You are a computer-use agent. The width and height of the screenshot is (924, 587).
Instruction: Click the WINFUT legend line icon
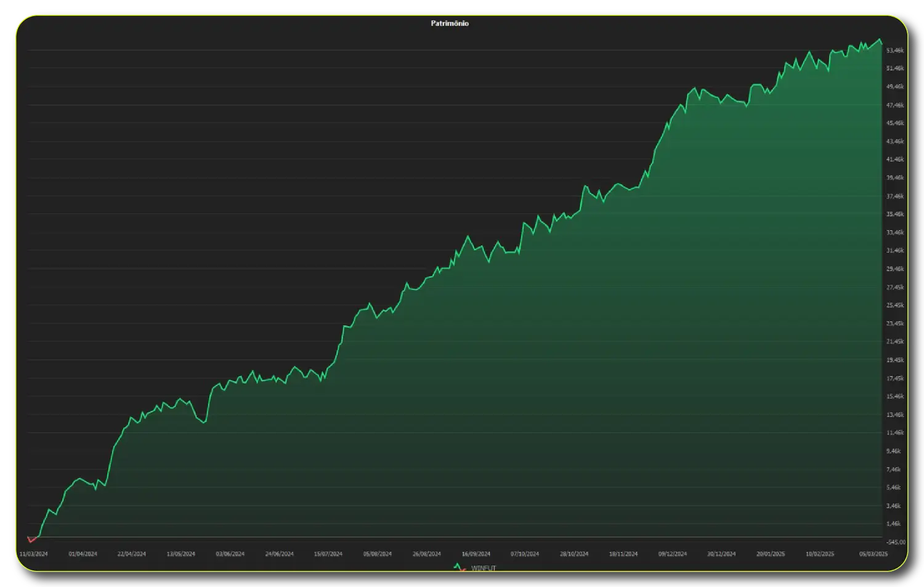point(459,567)
